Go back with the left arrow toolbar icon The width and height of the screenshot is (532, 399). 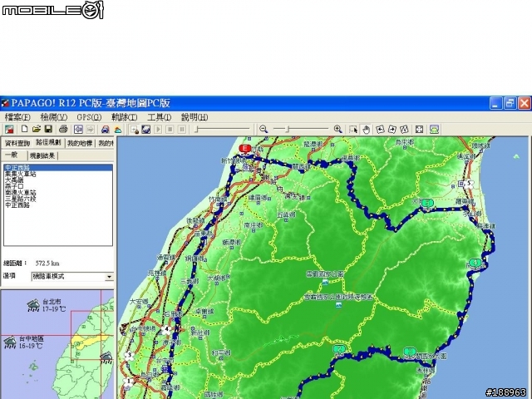click(78, 130)
